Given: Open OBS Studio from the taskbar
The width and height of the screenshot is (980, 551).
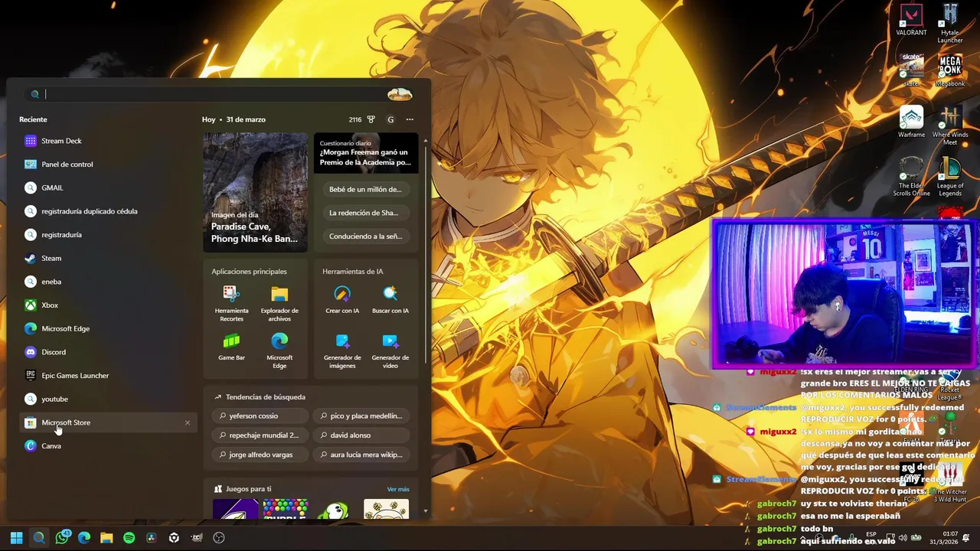Looking at the screenshot, I should (219, 538).
